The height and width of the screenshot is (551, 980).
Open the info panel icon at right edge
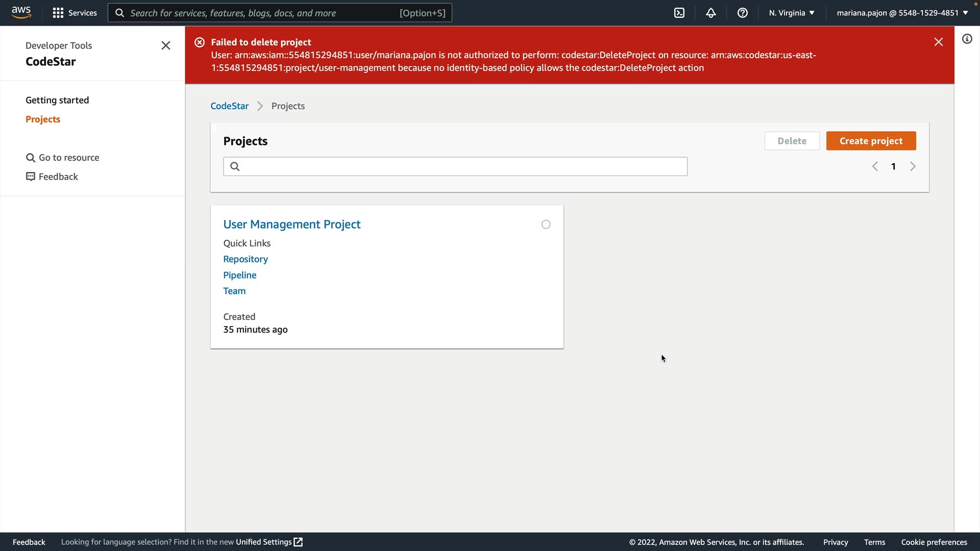coord(967,39)
